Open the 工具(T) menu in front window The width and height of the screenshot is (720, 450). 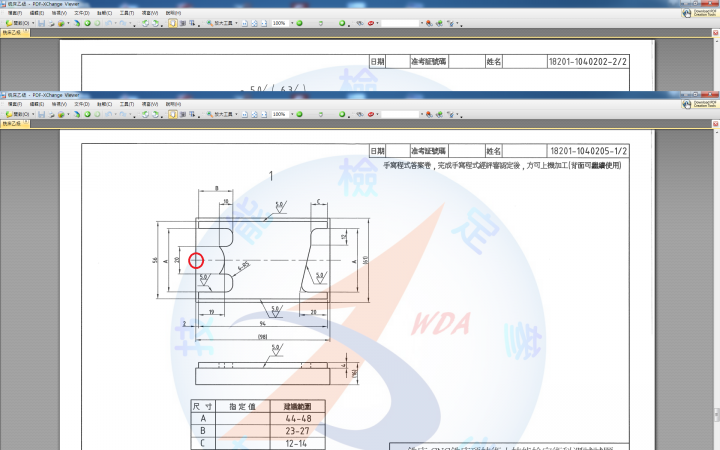tap(127, 104)
